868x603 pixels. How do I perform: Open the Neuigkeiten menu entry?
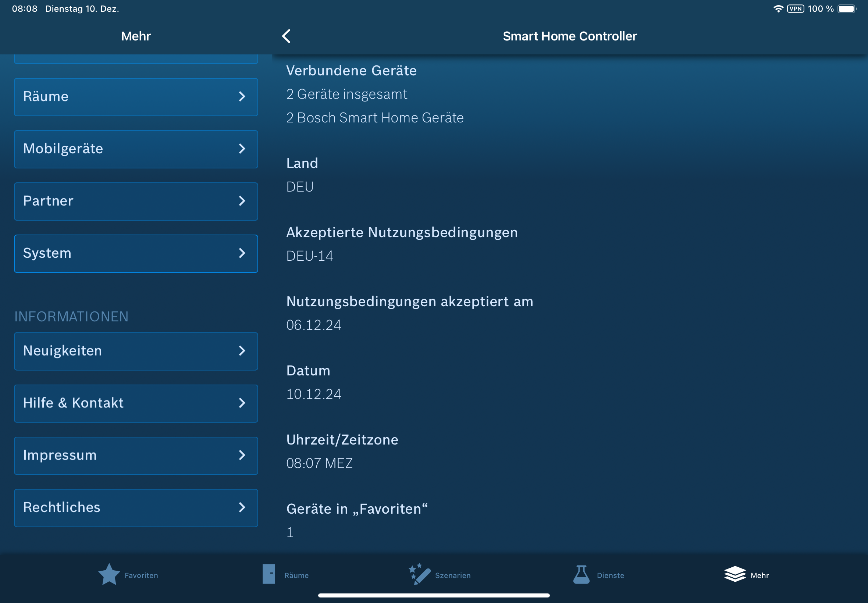click(136, 351)
